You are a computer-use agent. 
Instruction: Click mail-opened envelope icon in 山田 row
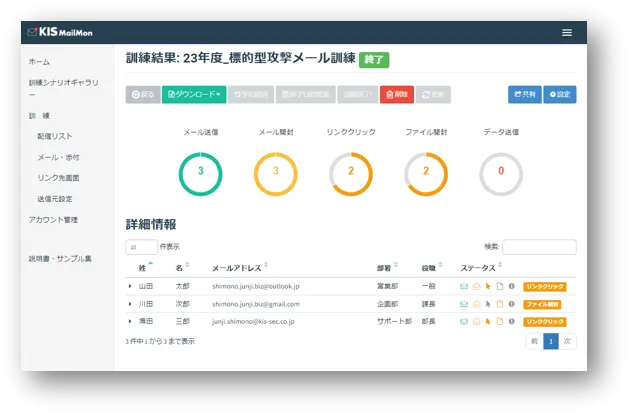coord(476,286)
